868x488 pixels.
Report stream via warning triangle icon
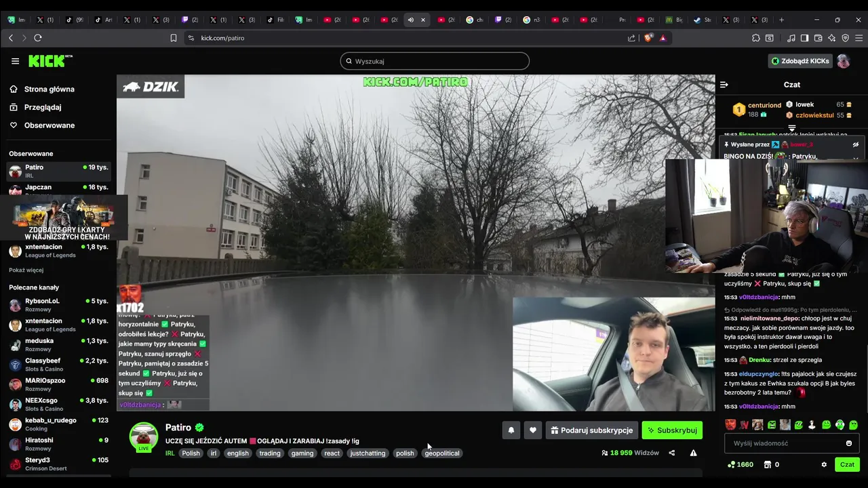pyautogui.click(x=693, y=453)
